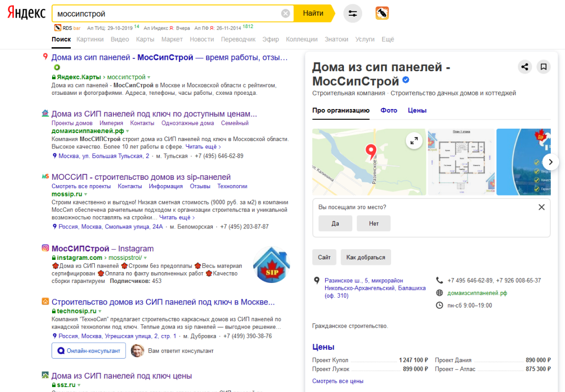
Task: Click the consultant avatar photo
Action: pyautogui.click(x=137, y=351)
